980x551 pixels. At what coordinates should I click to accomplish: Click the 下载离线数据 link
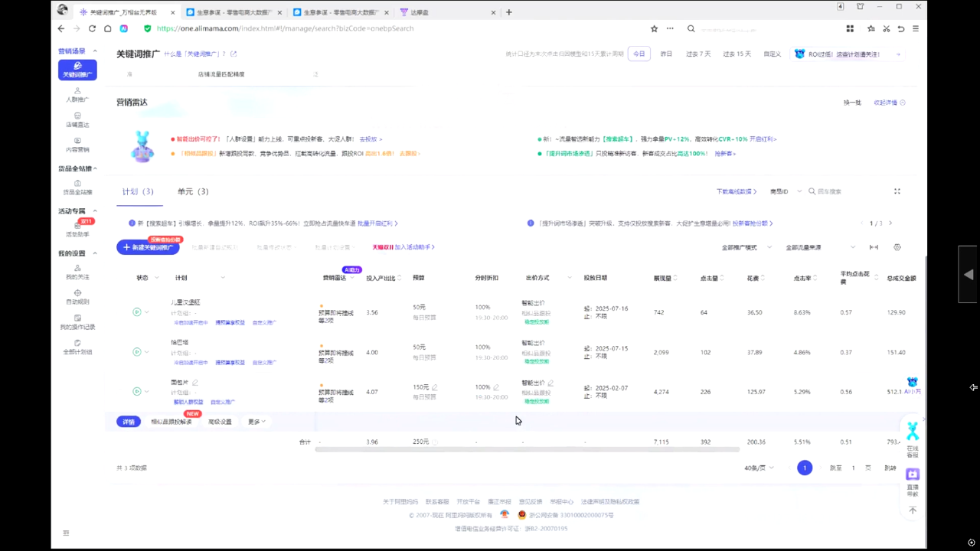[x=736, y=191]
